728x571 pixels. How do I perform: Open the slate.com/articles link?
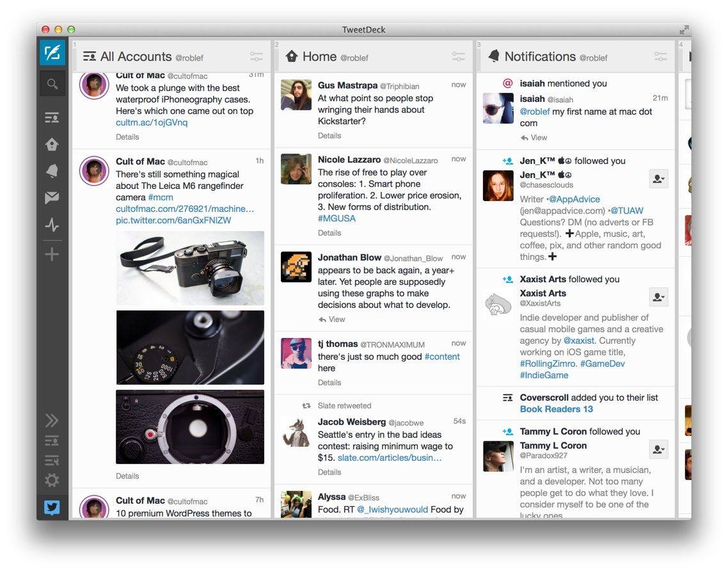pos(390,458)
